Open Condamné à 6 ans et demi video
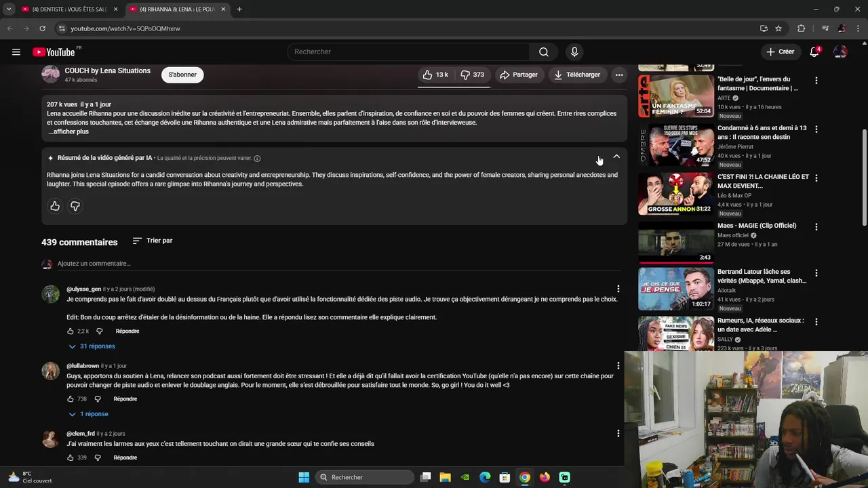 (x=676, y=145)
